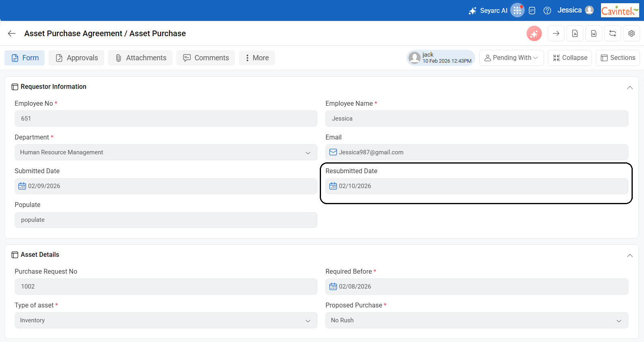Click the forward arrow toolbar button
Image resolution: width=644 pixels, height=342 pixels.
556,34
